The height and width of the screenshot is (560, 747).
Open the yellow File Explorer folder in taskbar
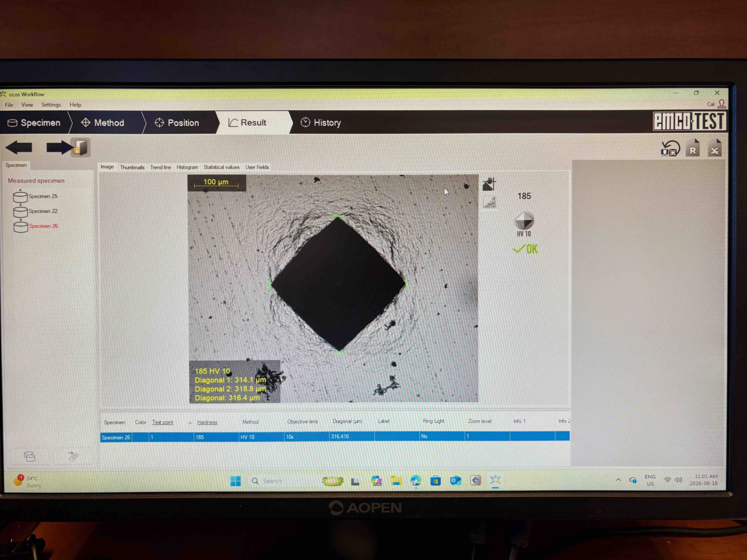pos(396,481)
